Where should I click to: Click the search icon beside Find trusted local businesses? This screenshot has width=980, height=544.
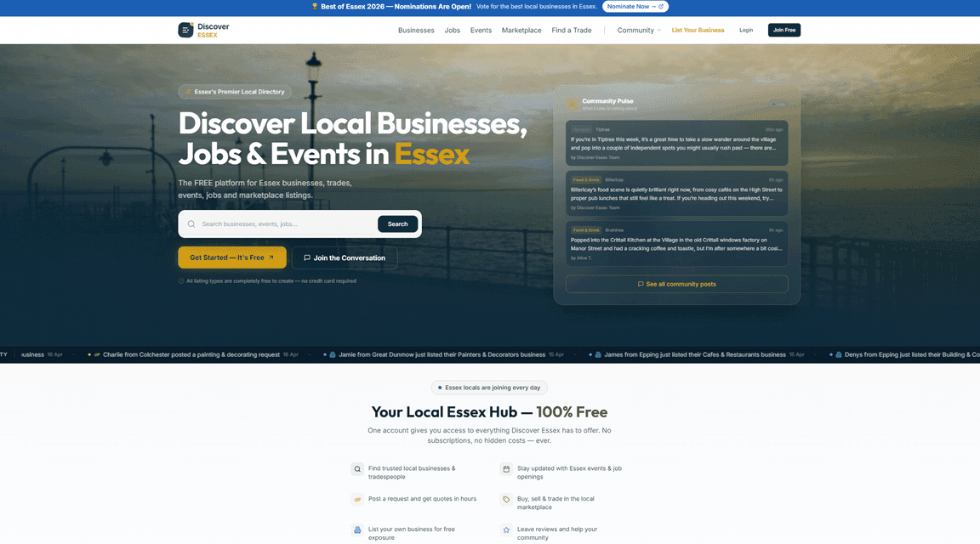(x=357, y=469)
